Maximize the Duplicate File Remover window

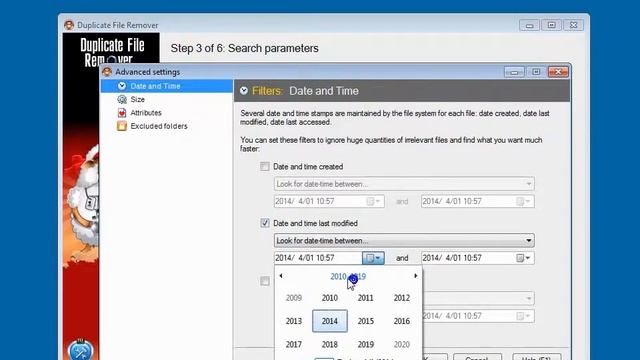tap(551, 25)
